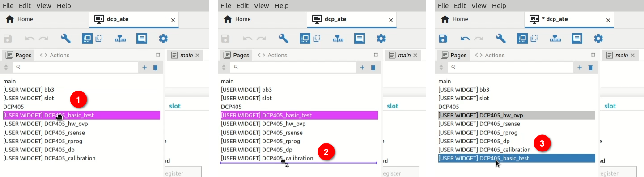Open the comment box icon in right panel
The height and width of the screenshot is (177, 644).
[577, 39]
